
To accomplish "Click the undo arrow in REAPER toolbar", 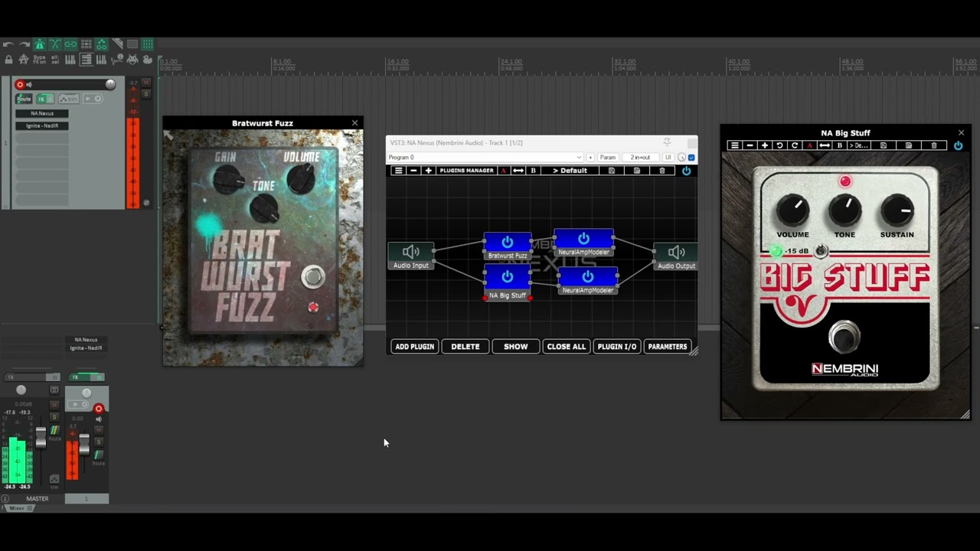I will pyautogui.click(x=8, y=44).
